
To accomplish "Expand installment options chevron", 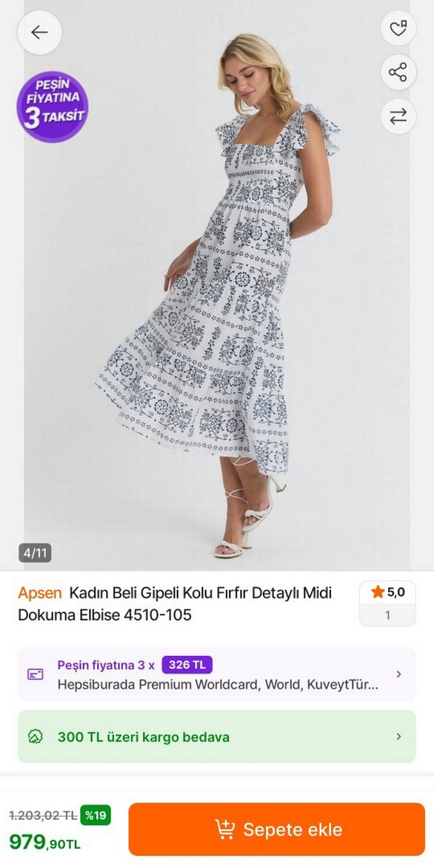I will 398,675.
